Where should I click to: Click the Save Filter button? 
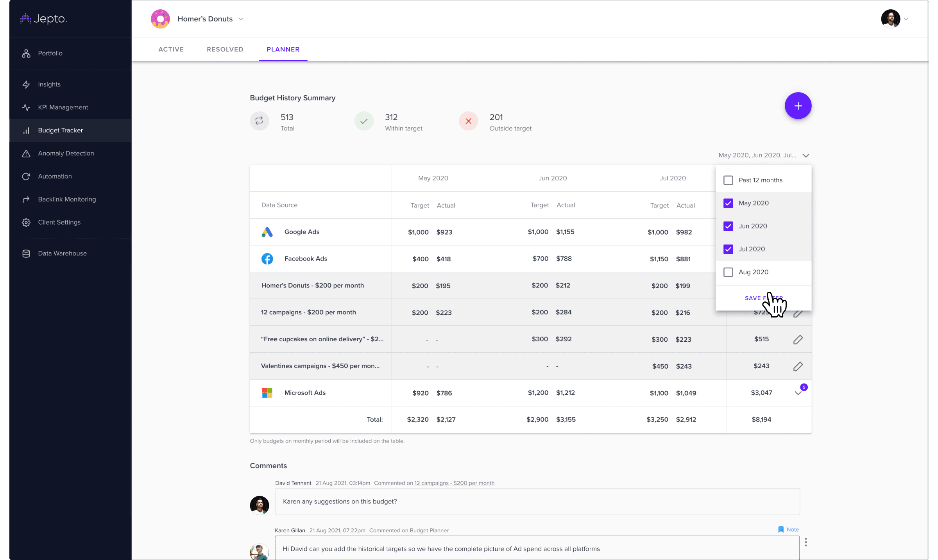[x=763, y=298]
